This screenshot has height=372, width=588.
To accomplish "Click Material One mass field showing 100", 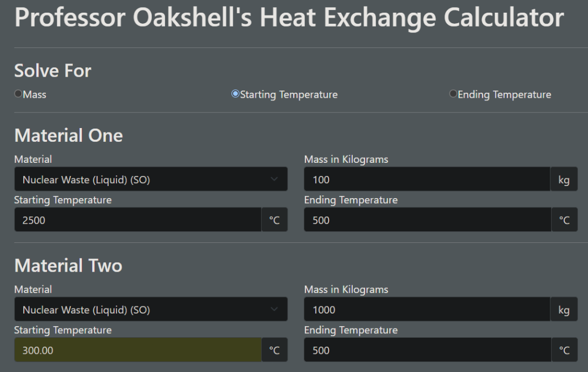I will pos(427,179).
